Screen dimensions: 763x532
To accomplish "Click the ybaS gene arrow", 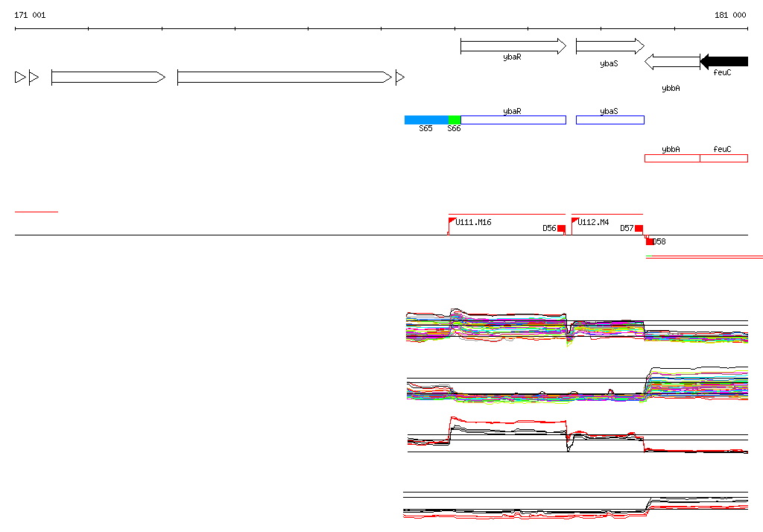I will (610, 46).
